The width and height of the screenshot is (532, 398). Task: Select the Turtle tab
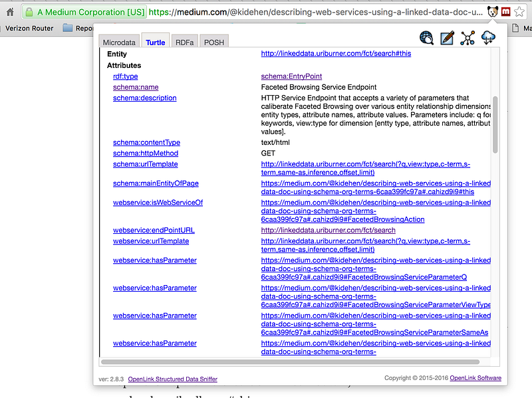point(156,42)
